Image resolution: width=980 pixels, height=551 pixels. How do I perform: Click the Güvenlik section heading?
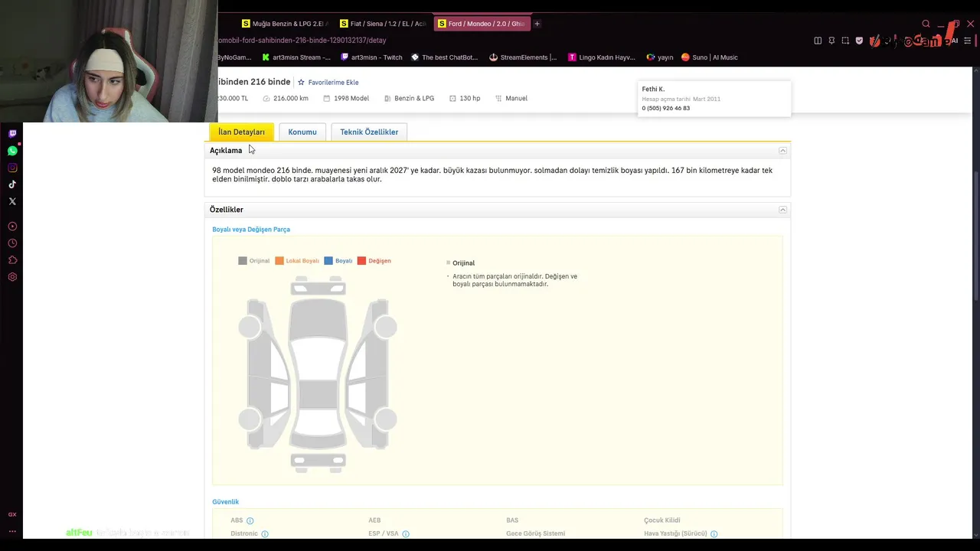click(226, 502)
